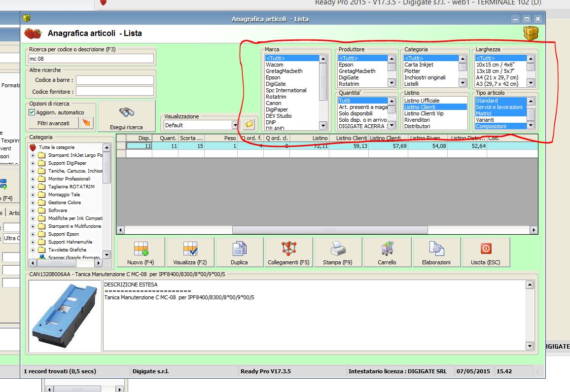Image resolution: width=570 pixels, height=392 pixels.
Task: Duplicate the article with Duplica
Action: point(239,252)
